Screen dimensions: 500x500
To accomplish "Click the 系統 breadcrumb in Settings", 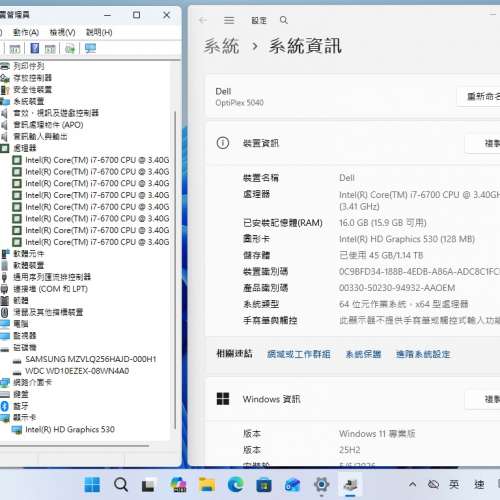I will point(221,46).
